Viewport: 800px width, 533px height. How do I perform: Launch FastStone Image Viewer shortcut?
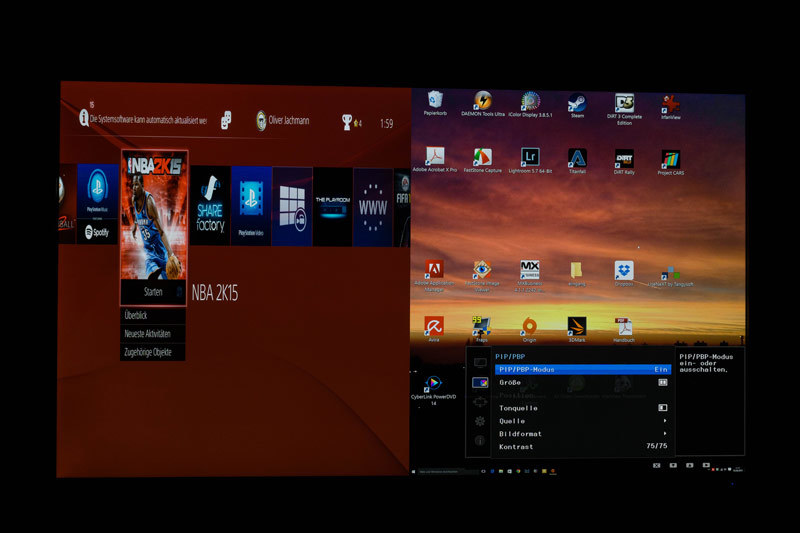click(x=482, y=276)
